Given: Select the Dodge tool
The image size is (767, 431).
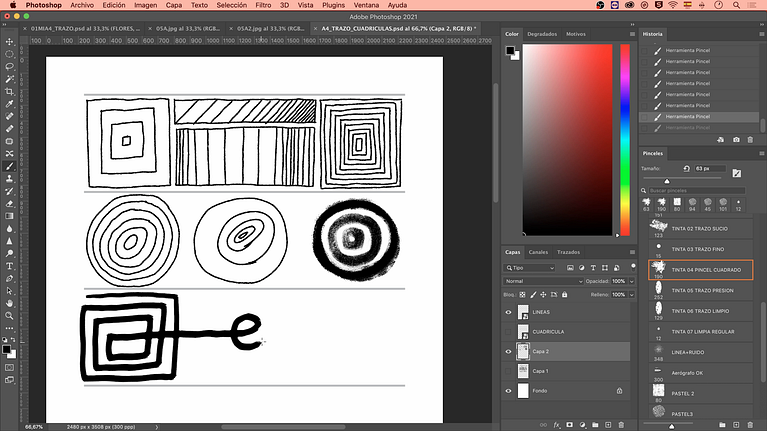Looking at the screenshot, I should [x=9, y=253].
